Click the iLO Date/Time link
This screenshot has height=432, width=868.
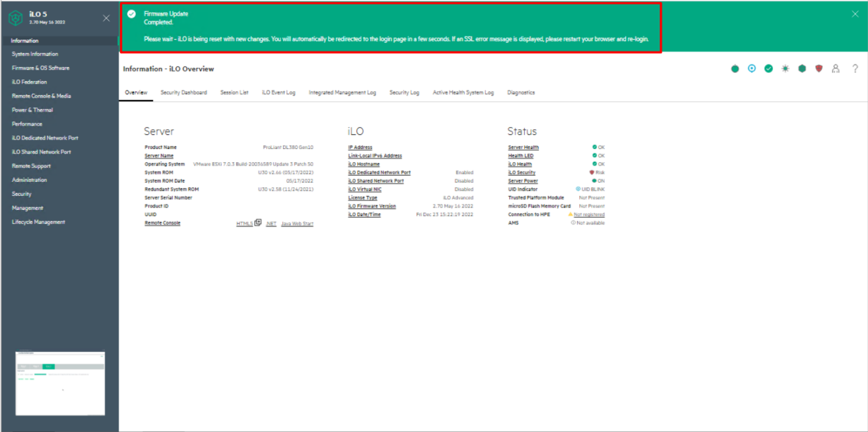pyautogui.click(x=365, y=215)
